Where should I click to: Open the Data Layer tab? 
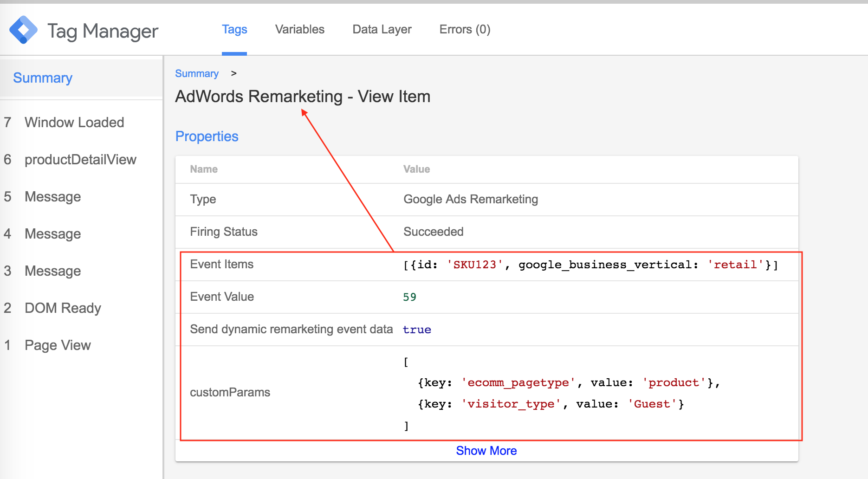(382, 30)
